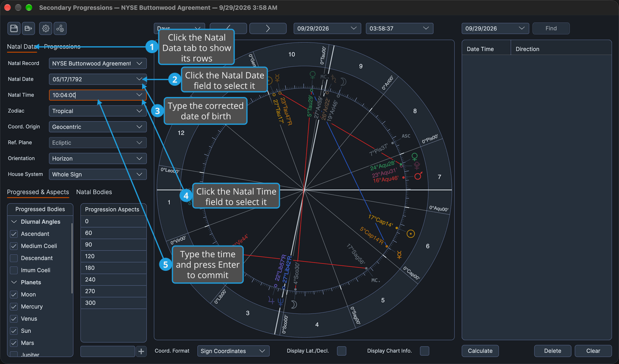Collapse the Planets group
The image size is (619, 364).
tap(14, 282)
